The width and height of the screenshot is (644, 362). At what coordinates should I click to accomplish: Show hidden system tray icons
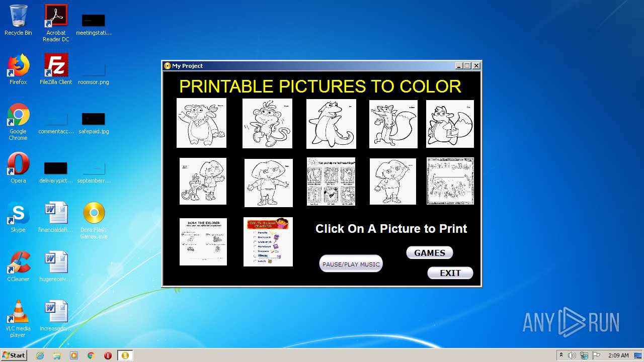coord(561,355)
